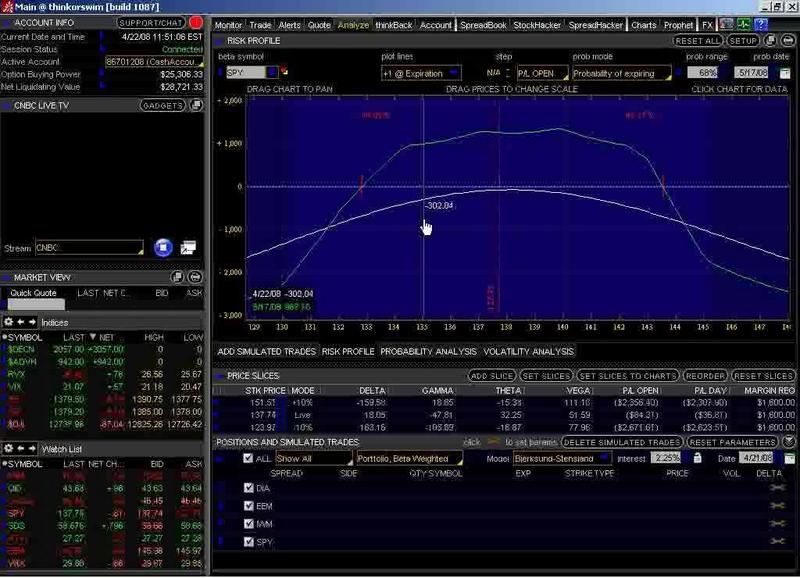
Task: Open the Watch List gear settings
Action: click(8, 448)
